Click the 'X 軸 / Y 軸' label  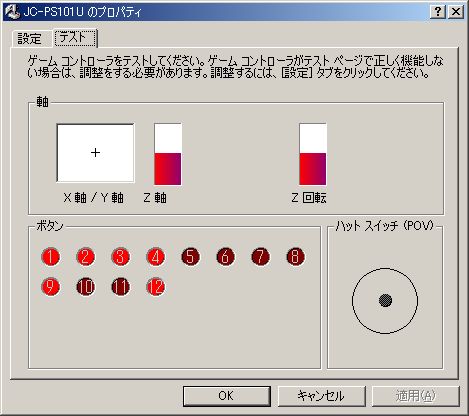[x=94, y=198]
